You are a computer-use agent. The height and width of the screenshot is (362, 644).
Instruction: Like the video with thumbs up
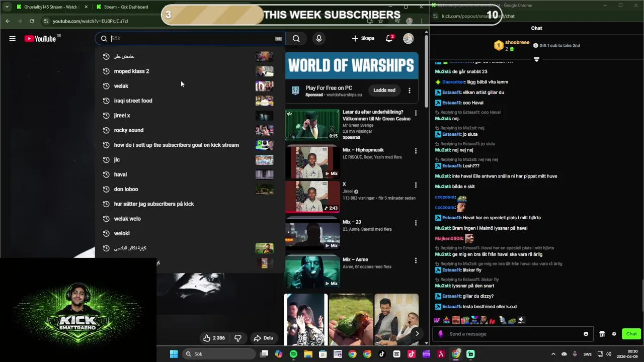(213, 338)
